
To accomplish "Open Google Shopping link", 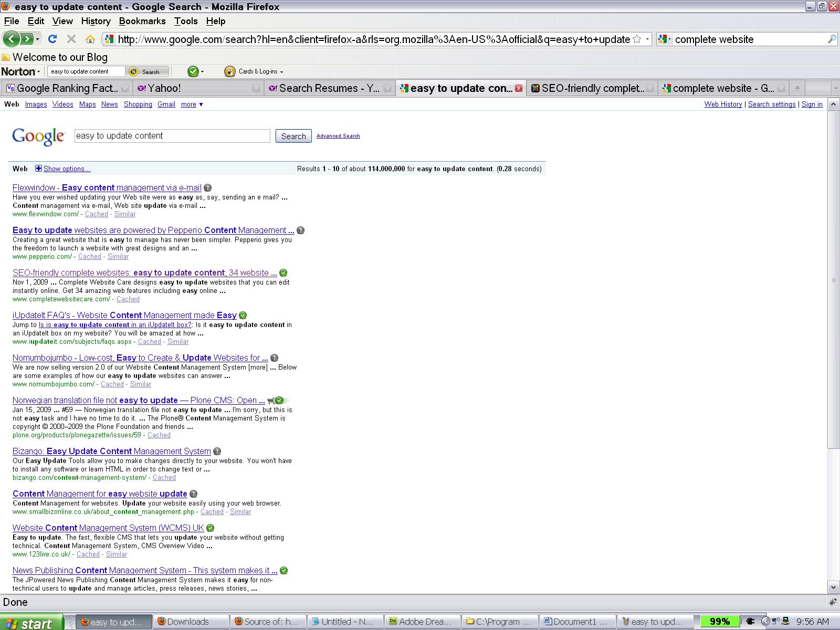I will click(x=138, y=104).
